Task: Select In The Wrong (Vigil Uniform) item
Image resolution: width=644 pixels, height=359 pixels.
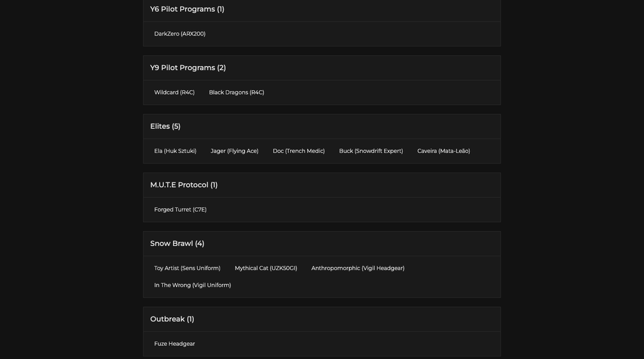Action: coord(192,285)
